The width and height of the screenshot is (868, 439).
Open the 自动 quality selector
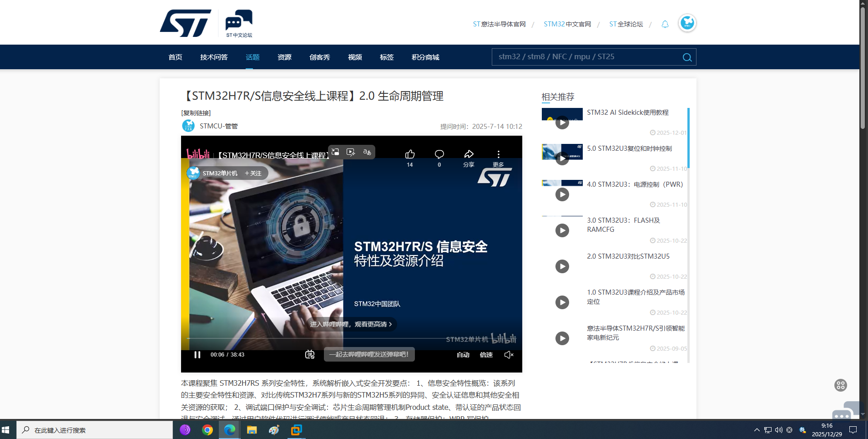tap(463, 355)
